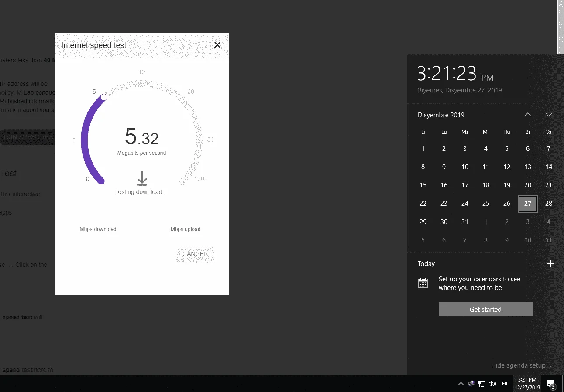Screen dimensions: 564x392
Task: Select December 14 in calendar
Action: coord(549,167)
